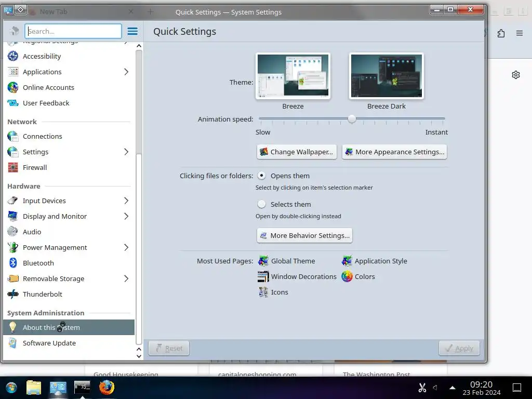Image resolution: width=532 pixels, height=399 pixels.
Task: Open Window Decorations page icon
Action: (263, 276)
